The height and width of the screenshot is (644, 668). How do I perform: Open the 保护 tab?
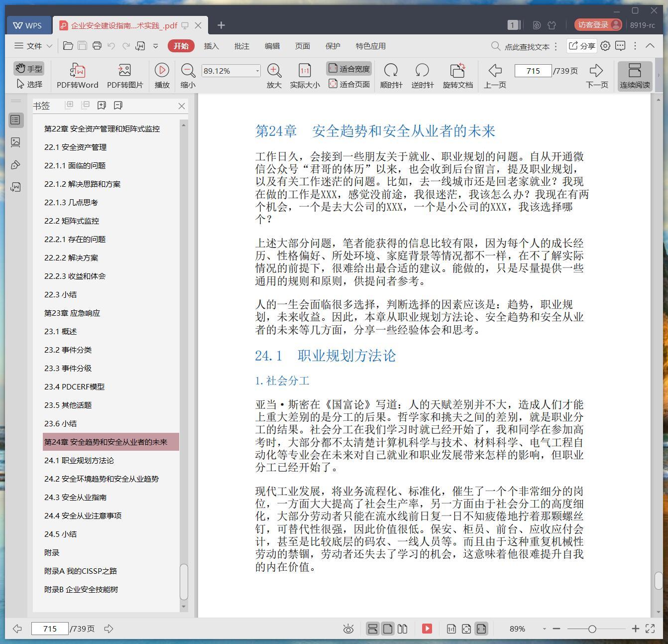[333, 46]
